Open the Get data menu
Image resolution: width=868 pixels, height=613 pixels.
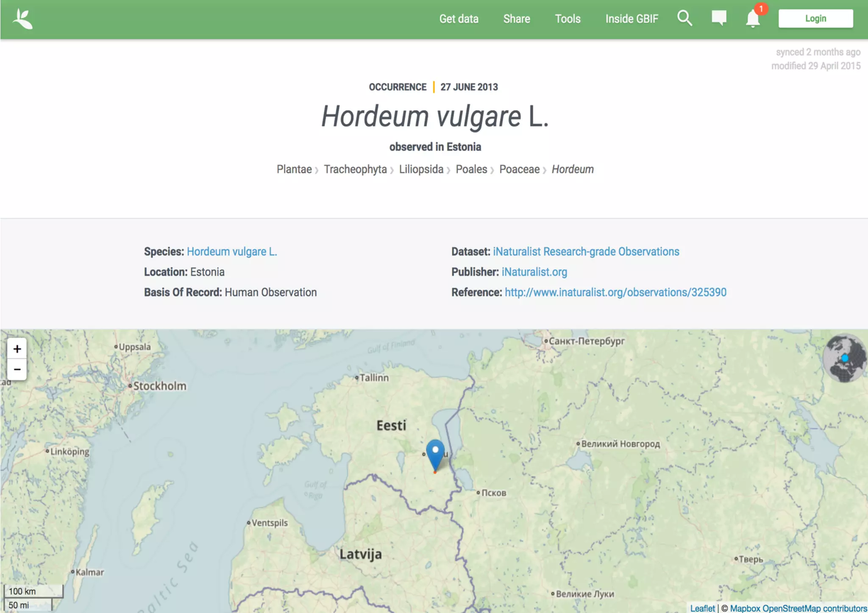tap(459, 19)
